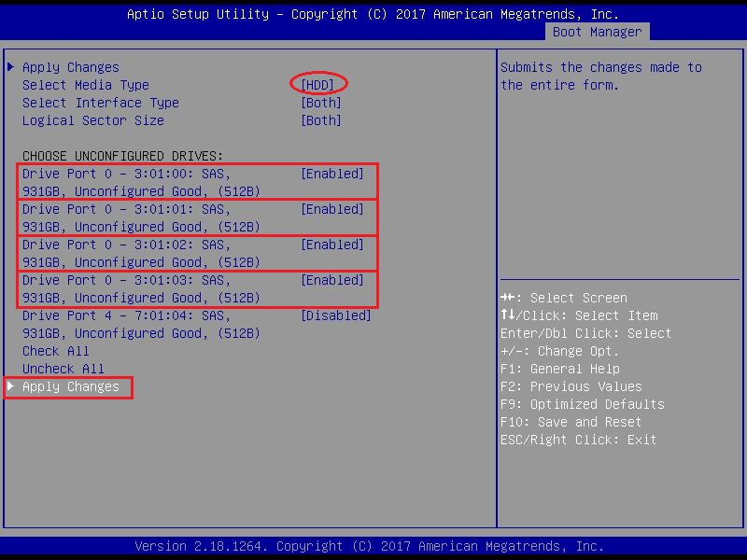Screen dimensions: 747x560
Task: Open the Select Media Type HDD option
Action: tap(317, 85)
